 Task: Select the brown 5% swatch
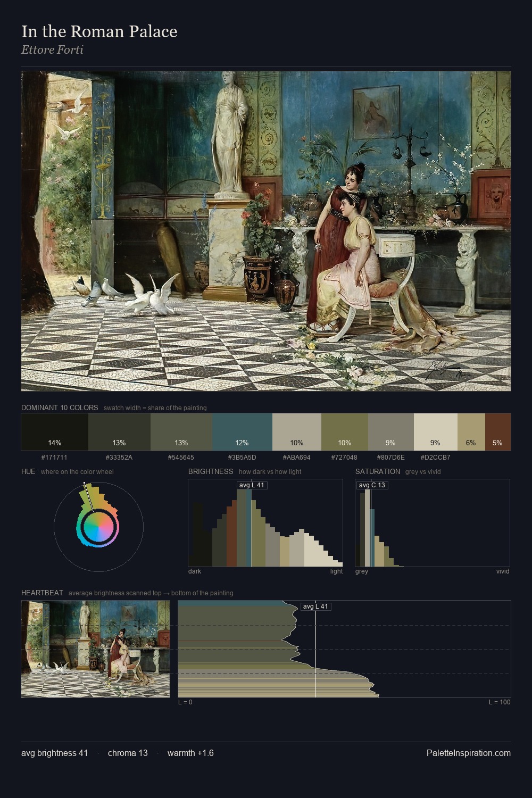click(498, 432)
